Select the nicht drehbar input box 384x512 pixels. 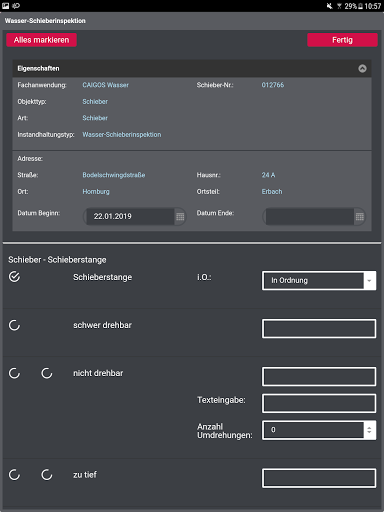coord(319,377)
